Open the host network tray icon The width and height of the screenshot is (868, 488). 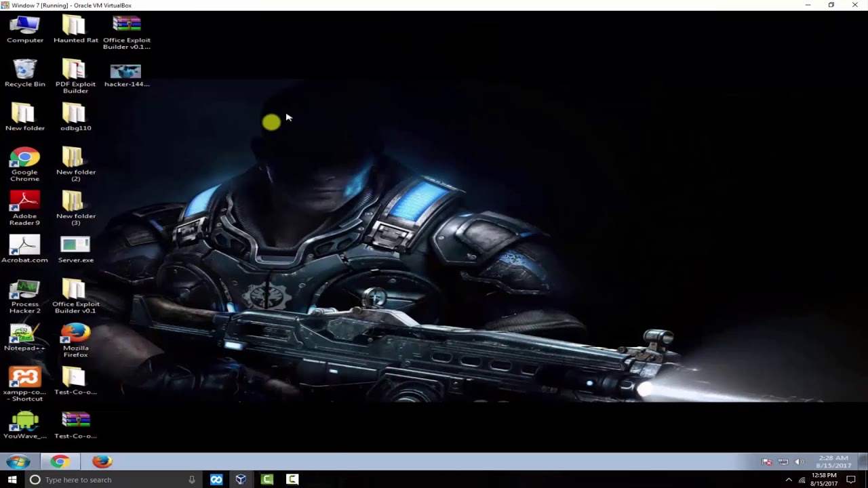(x=802, y=480)
